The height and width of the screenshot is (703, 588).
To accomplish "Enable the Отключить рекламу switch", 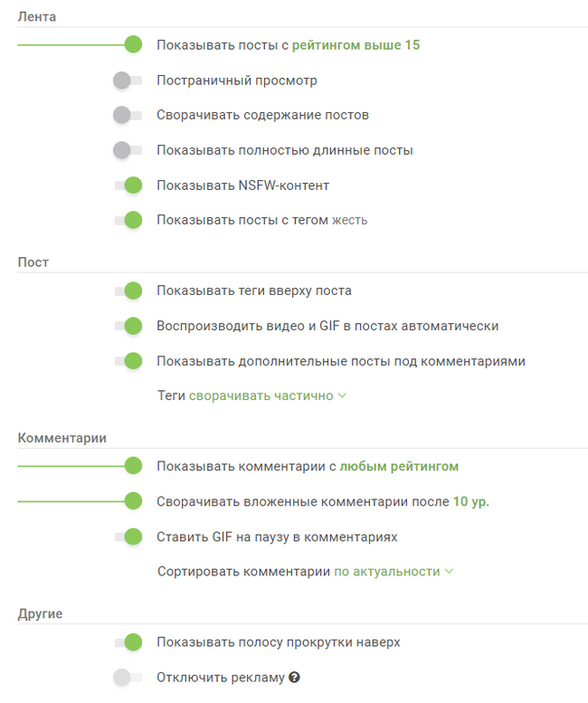I will pos(128,677).
